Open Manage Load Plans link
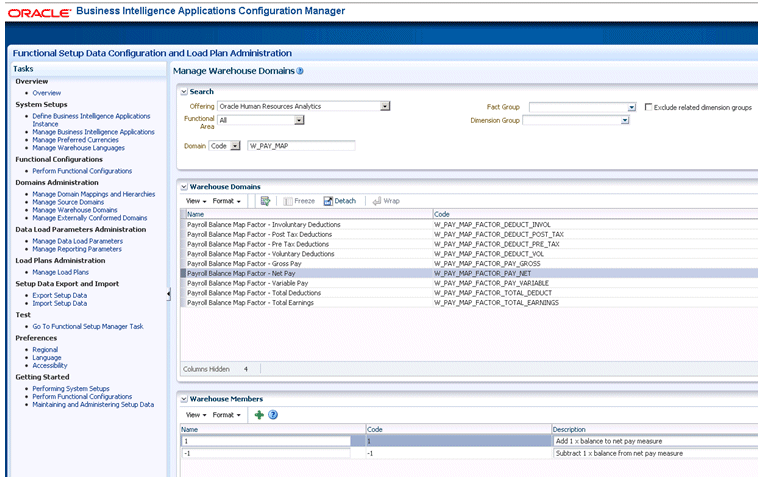Viewport: 758px width, 477px height. pyautogui.click(x=60, y=272)
